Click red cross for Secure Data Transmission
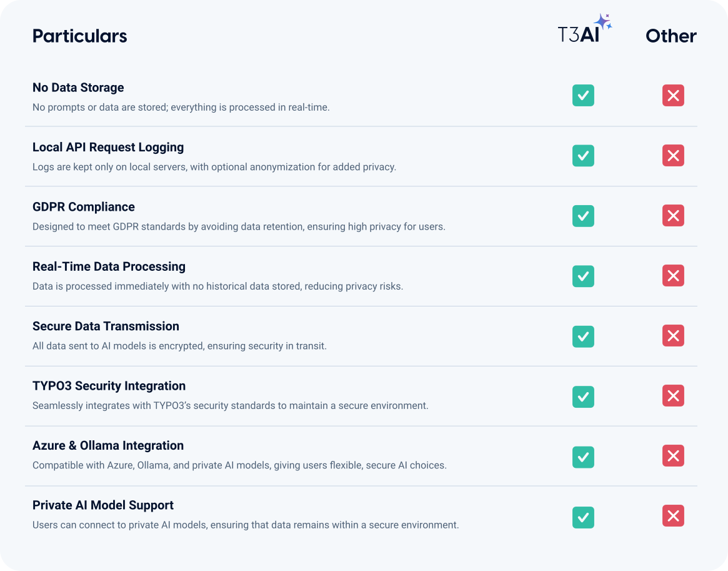Image resolution: width=728 pixels, height=571 pixels. tap(673, 336)
